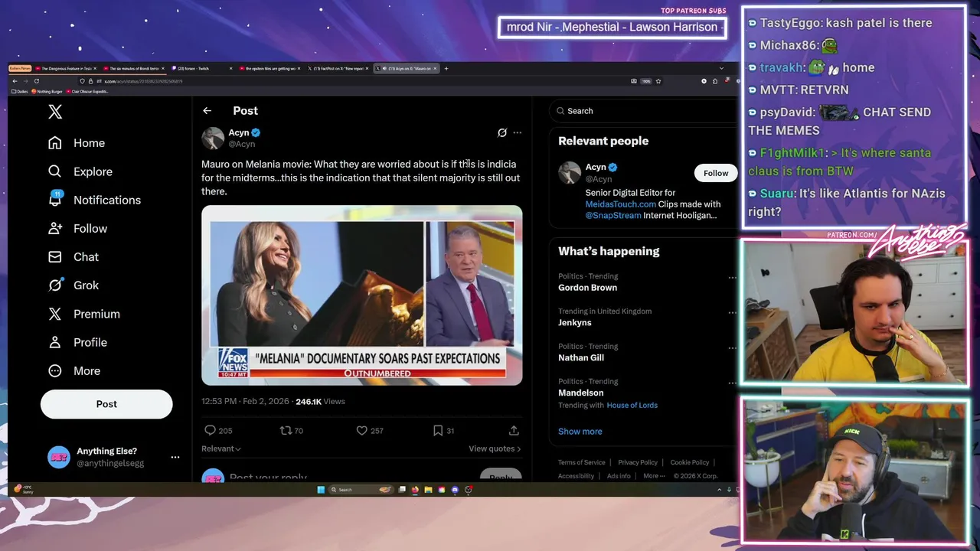The width and height of the screenshot is (980, 551).
Task: Bookmark page with star icon in address bar
Action: tap(658, 81)
